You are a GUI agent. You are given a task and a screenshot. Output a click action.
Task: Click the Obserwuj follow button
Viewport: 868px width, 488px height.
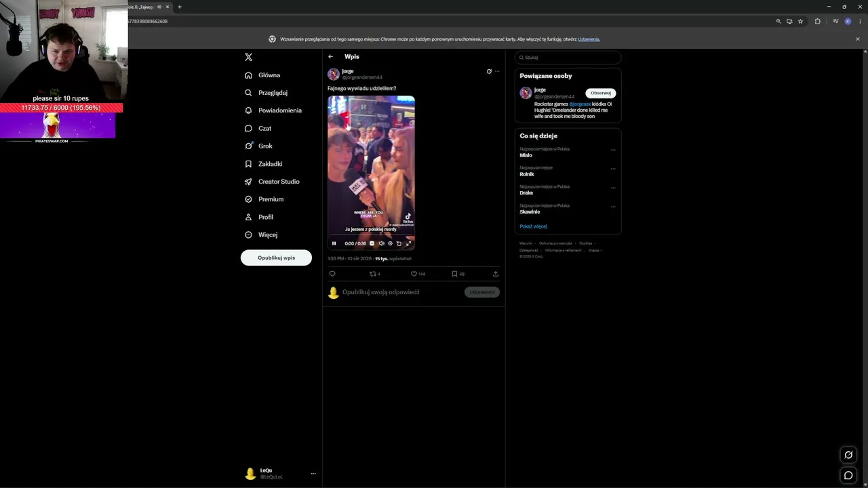coord(601,93)
